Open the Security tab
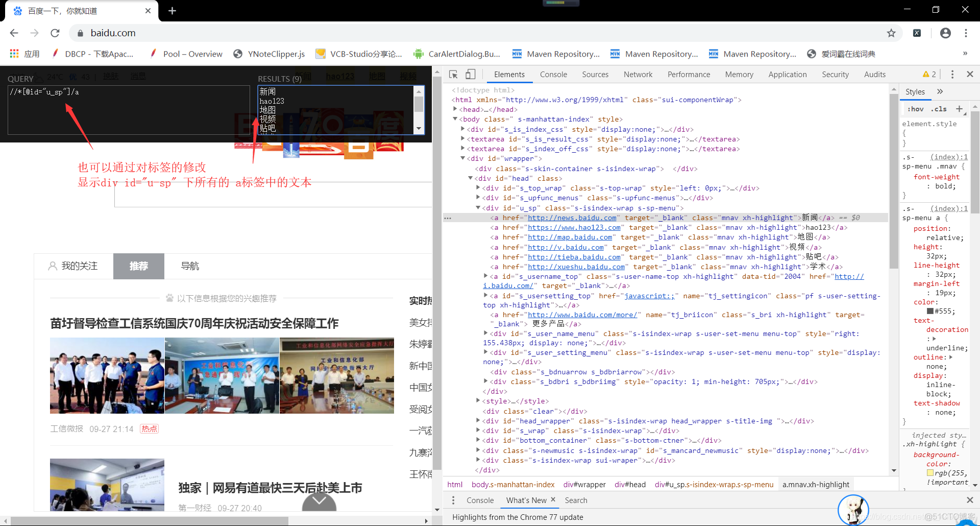The width and height of the screenshot is (980, 526). pyautogui.click(x=835, y=75)
